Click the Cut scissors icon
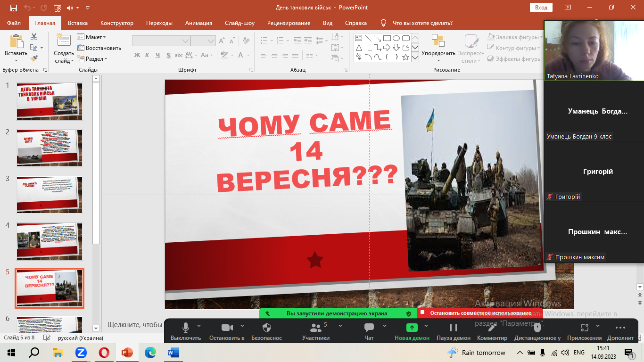Viewport: 644px width, 362px height. point(34,37)
